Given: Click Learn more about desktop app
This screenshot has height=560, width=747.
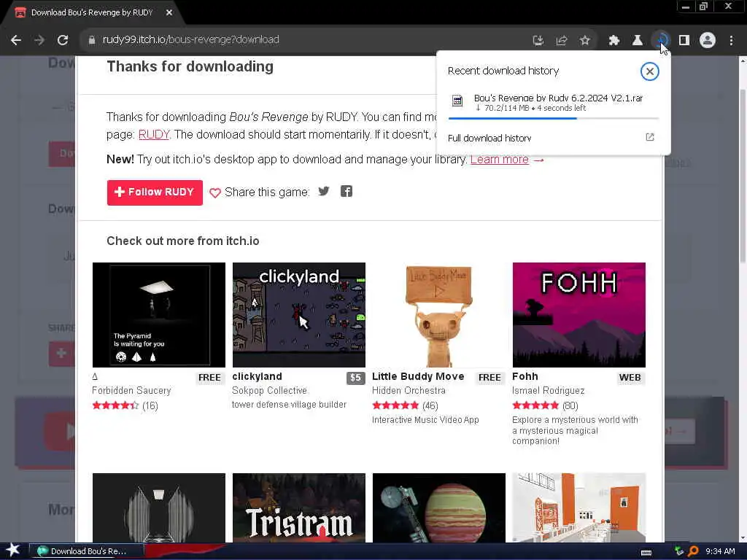Looking at the screenshot, I should 499,160.
